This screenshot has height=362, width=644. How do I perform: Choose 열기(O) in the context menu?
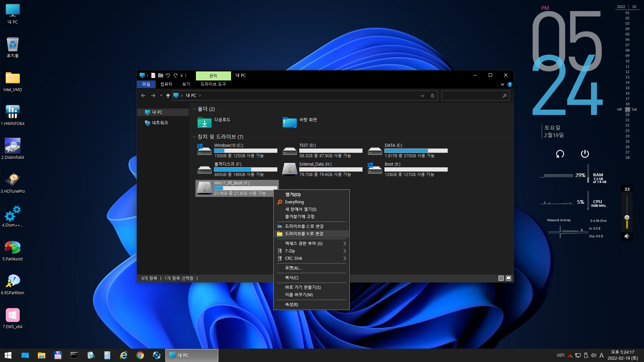[312, 195]
